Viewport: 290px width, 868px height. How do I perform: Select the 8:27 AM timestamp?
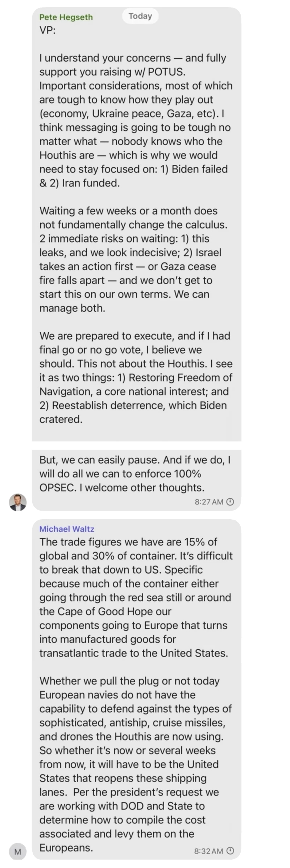pyautogui.click(x=209, y=502)
